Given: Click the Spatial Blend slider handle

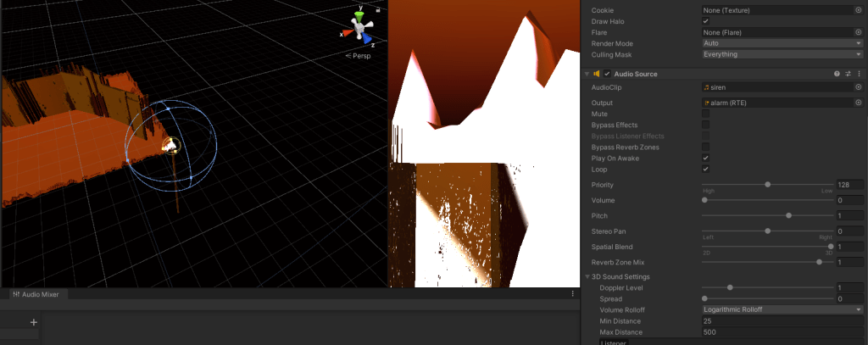Looking at the screenshot, I should pos(831,247).
